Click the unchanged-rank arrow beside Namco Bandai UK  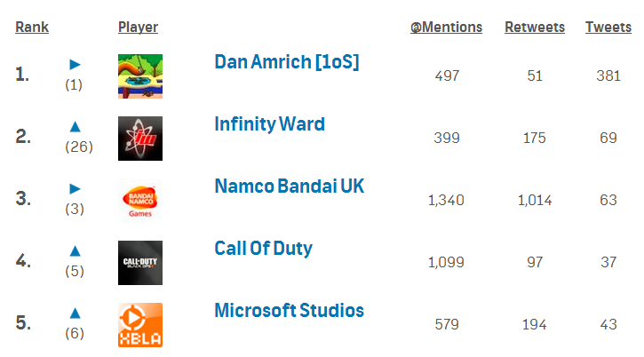[x=76, y=188]
